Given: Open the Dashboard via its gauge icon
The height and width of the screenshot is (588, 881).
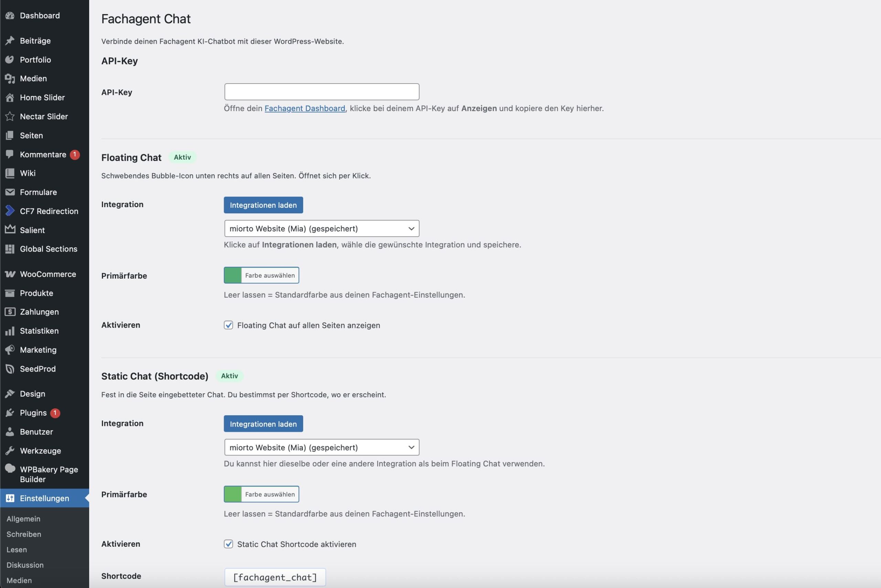Looking at the screenshot, I should 10,15.
